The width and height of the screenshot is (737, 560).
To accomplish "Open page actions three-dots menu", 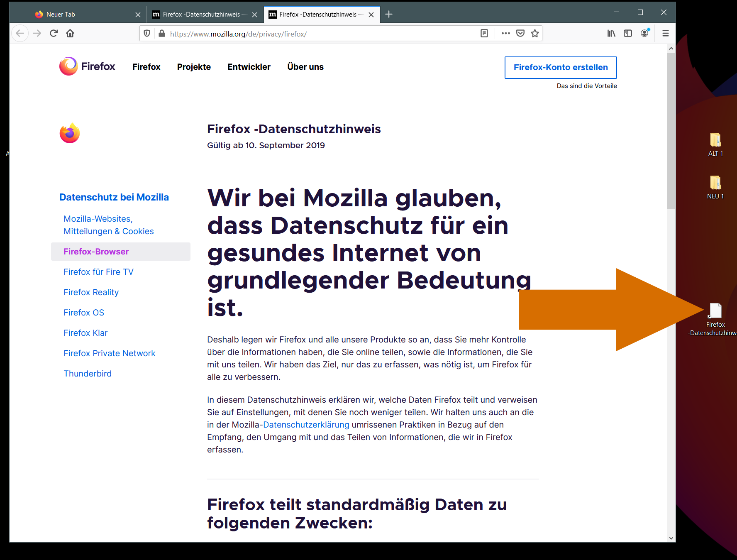I will click(x=505, y=33).
